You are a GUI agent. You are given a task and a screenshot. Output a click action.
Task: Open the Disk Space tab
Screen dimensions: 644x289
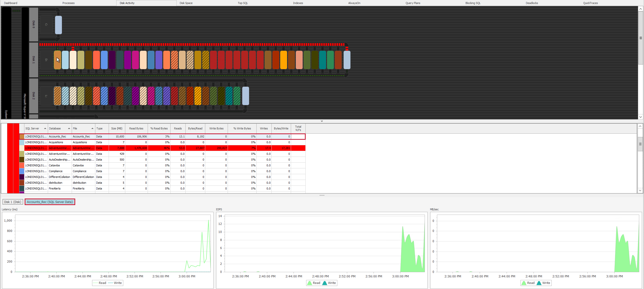click(x=186, y=3)
